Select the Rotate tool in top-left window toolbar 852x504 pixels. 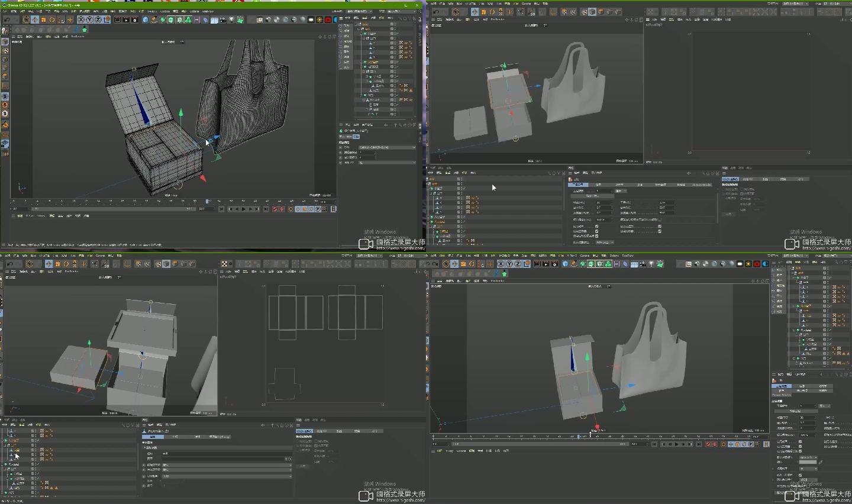coord(52,20)
